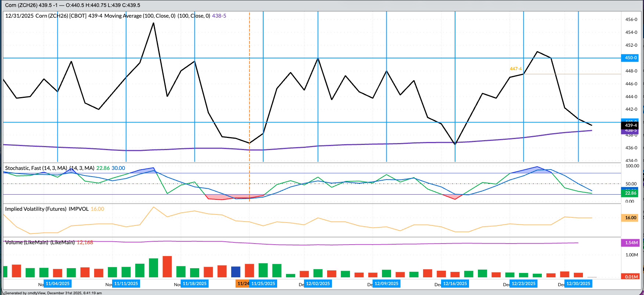Click the Corn (ZCH26) title with OHLC values
The width and height of the screenshot is (644, 295).
[72, 5]
